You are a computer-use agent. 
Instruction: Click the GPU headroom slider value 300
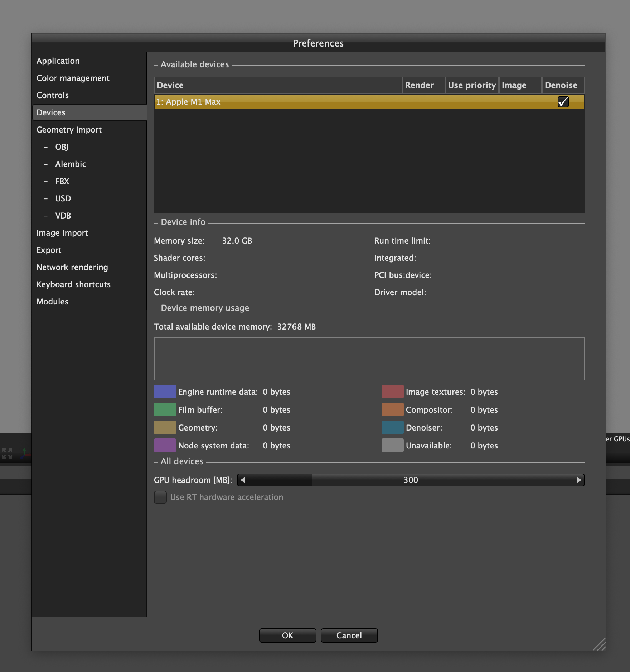[x=411, y=480]
